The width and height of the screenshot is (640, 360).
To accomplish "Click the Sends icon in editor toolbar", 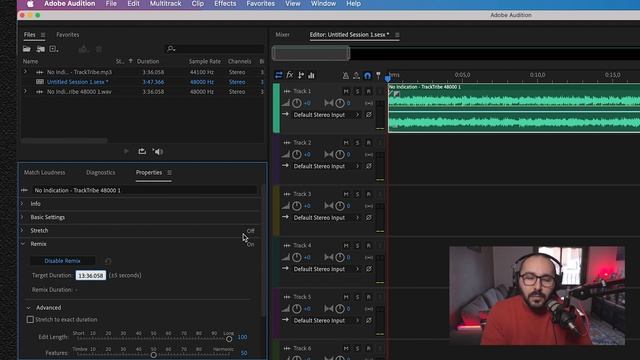I will (x=301, y=75).
